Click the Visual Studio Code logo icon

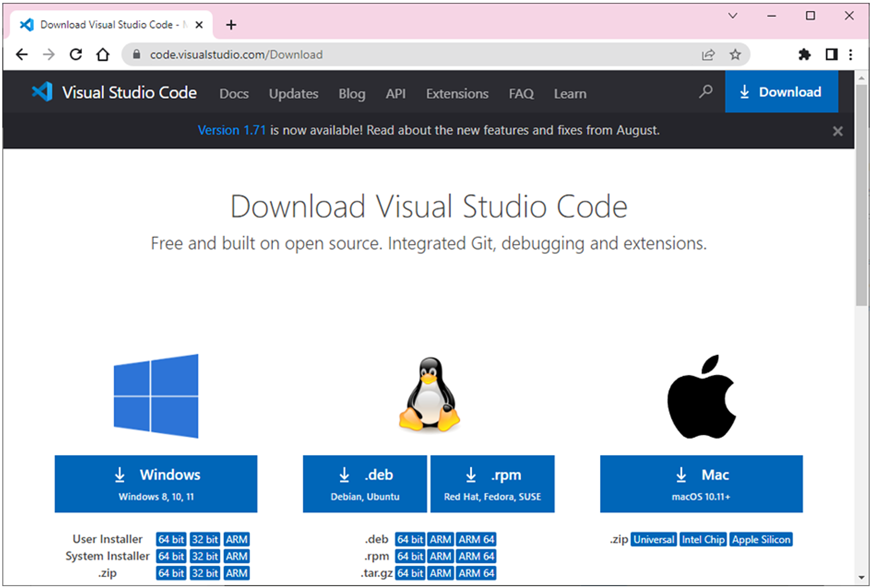coord(42,92)
